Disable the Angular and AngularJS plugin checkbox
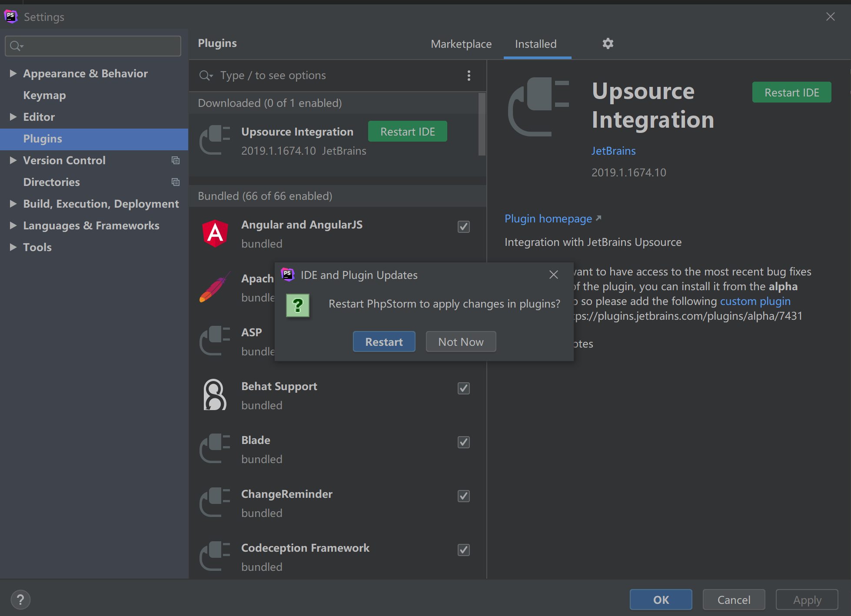Image resolution: width=851 pixels, height=616 pixels. (464, 226)
